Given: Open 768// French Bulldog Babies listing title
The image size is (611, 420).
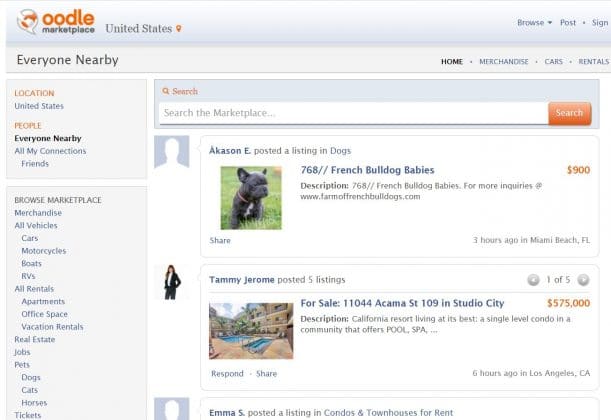Looking at the screenshot, I should [x=367, y=170].
